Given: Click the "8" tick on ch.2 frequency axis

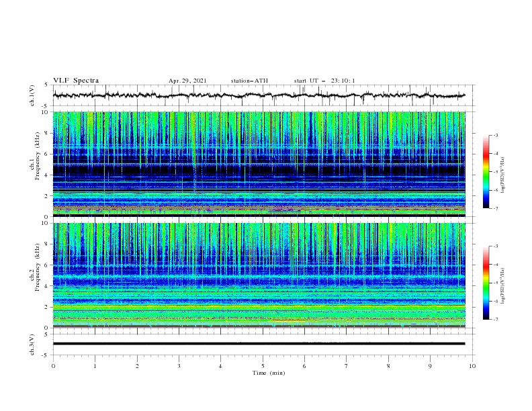Looking at the screenshot, I should 48,244.
